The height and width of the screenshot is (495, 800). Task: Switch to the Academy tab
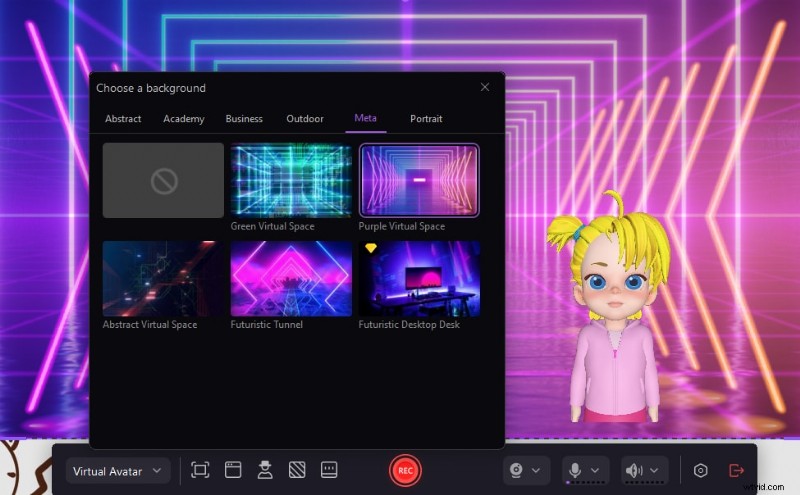184,118
